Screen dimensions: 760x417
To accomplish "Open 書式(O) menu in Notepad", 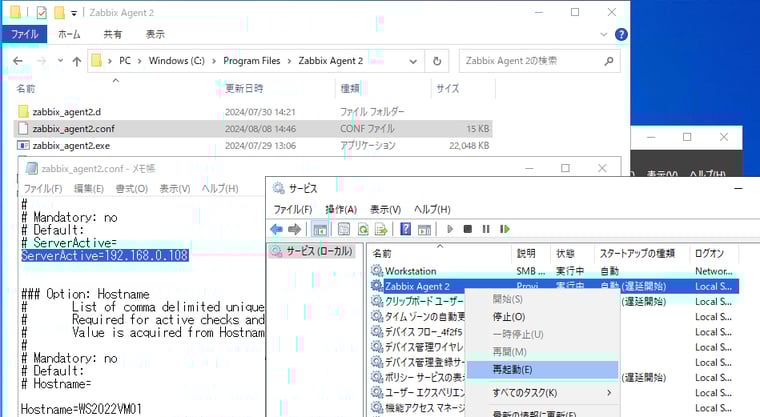I will (x=131, y=189).
